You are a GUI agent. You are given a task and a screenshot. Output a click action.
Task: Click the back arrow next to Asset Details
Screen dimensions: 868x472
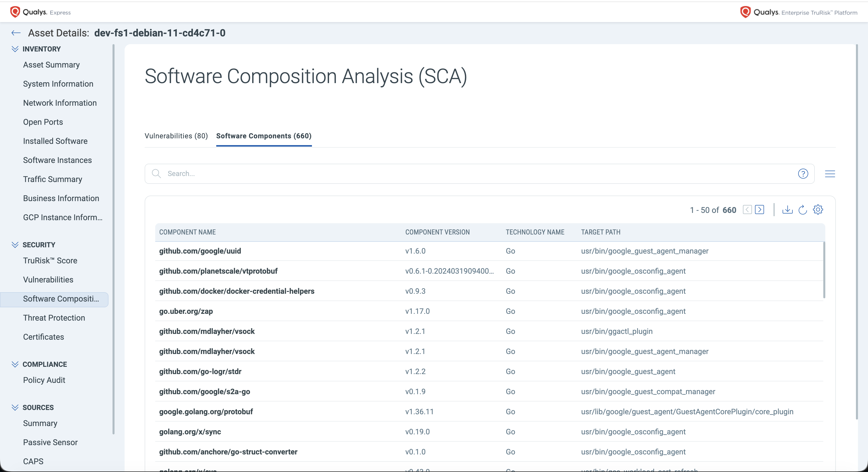point(16,33)
